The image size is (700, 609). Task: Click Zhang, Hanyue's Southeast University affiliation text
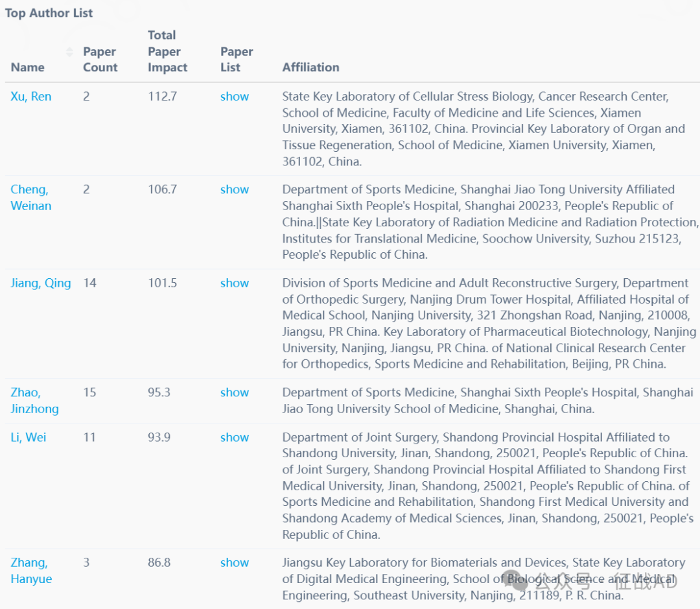click(484, 579)
